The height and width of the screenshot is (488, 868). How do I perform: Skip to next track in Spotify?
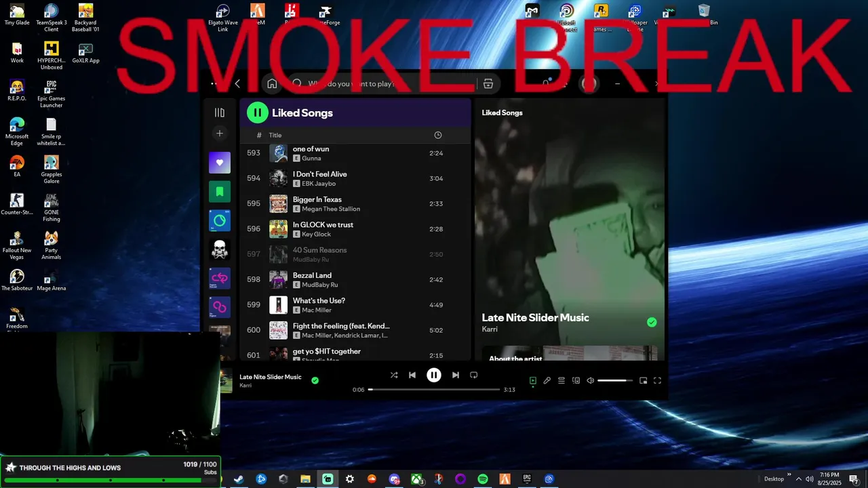click(x=456, y=375)
